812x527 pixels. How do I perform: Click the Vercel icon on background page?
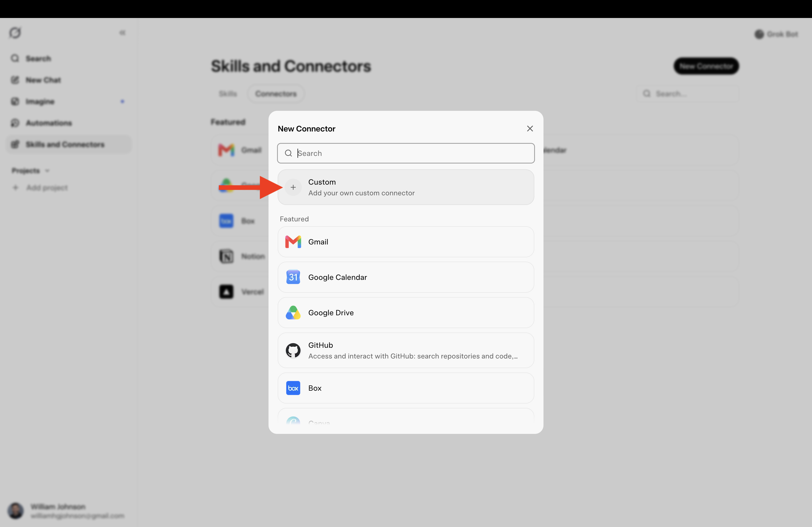tap(226, 292)
